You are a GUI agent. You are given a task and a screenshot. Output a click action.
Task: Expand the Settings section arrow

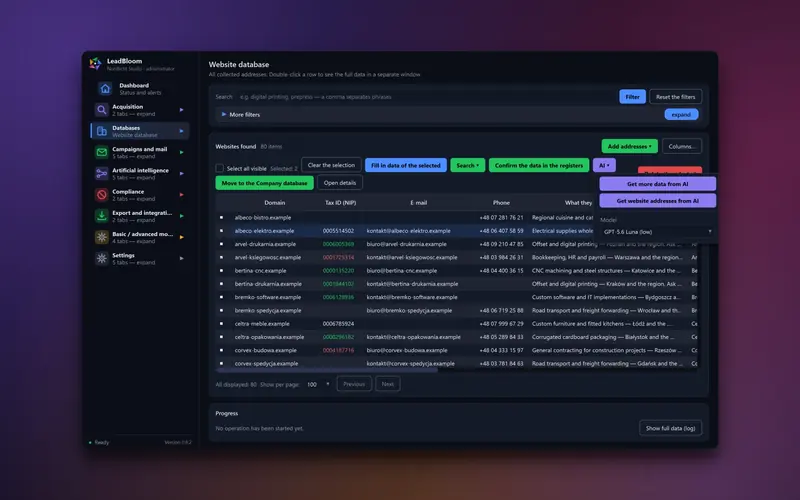[x=182, y=259]
